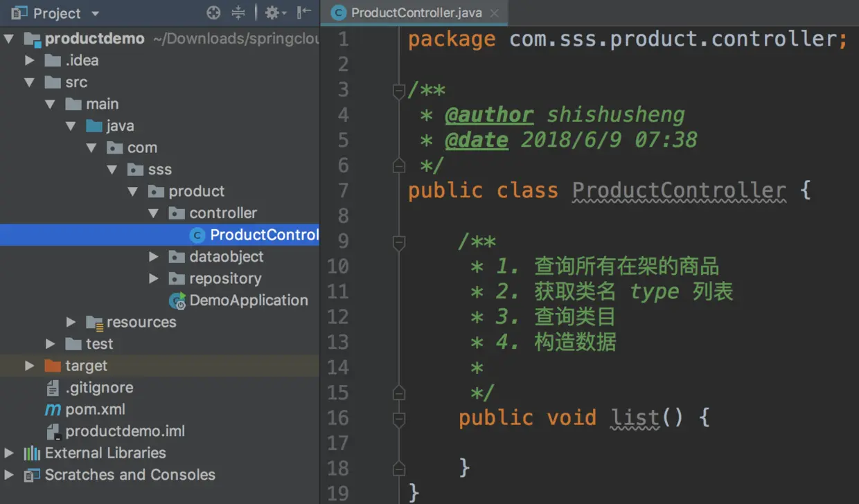Click comment text '查询所有在架的商品'
The image size is (859, 504).
pyautogui.click(x=627, y=267)
